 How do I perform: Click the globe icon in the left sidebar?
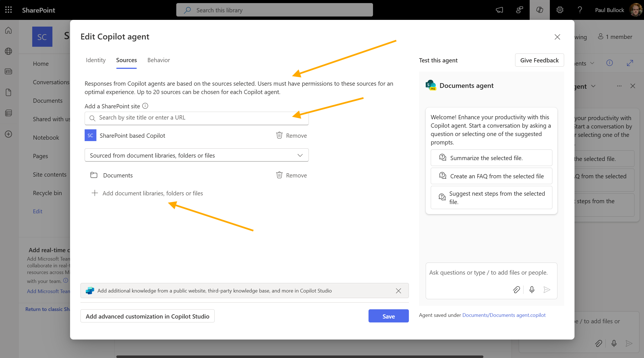pos(8,51)
